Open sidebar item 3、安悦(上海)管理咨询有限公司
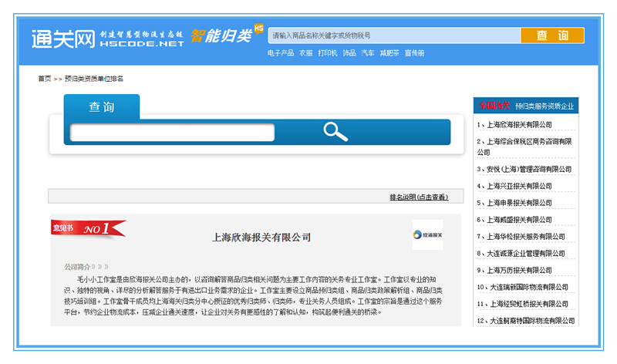This screenshot has height=364, width=617. pos(524,169)
